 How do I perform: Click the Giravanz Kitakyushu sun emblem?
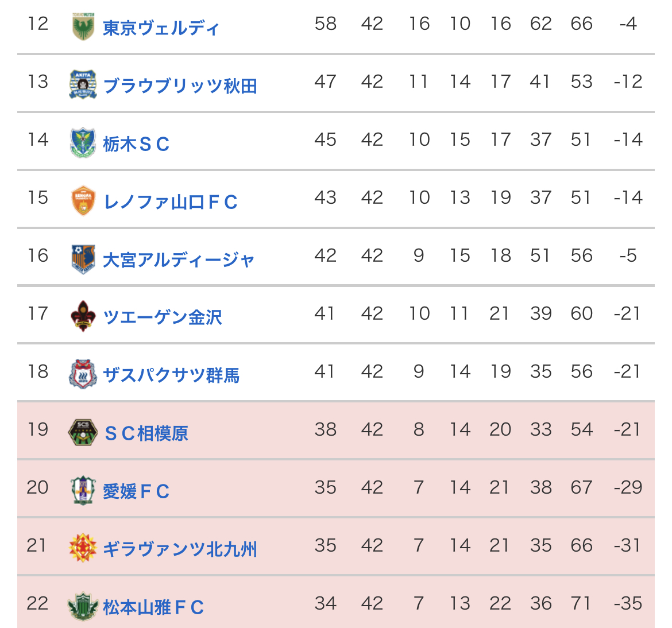pyautogui.click(x=83, y=549)
